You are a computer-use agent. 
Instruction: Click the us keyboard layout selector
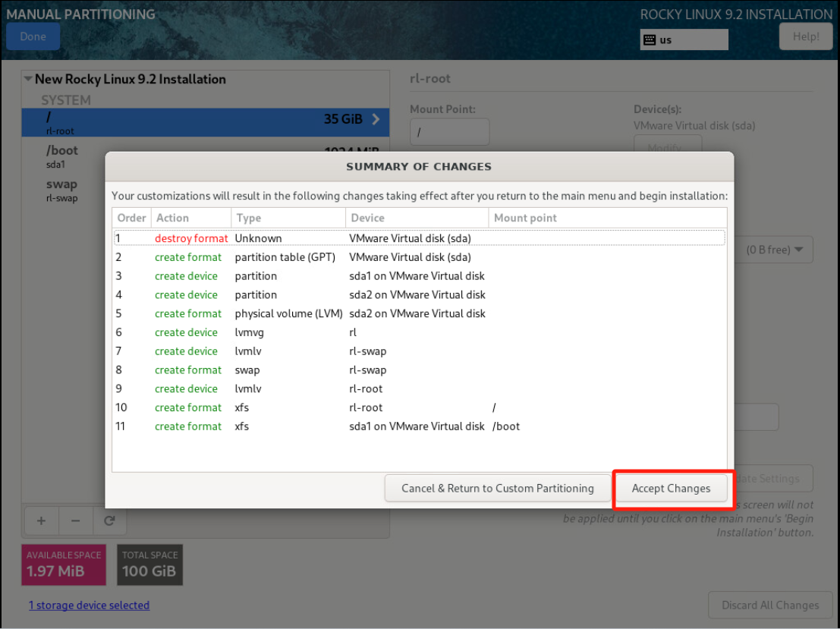pyautogui.click(x=684, y=39)
